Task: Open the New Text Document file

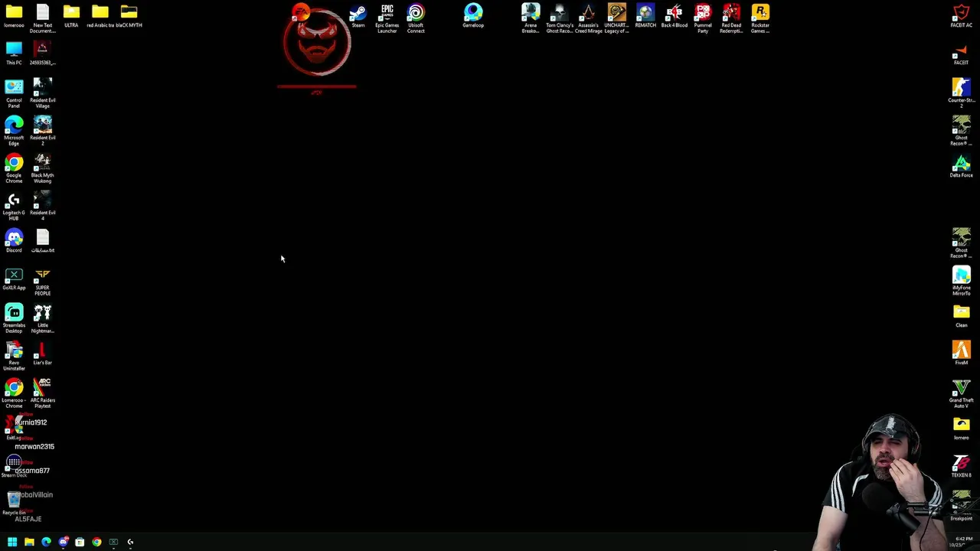Action: [x=43, y=18]
